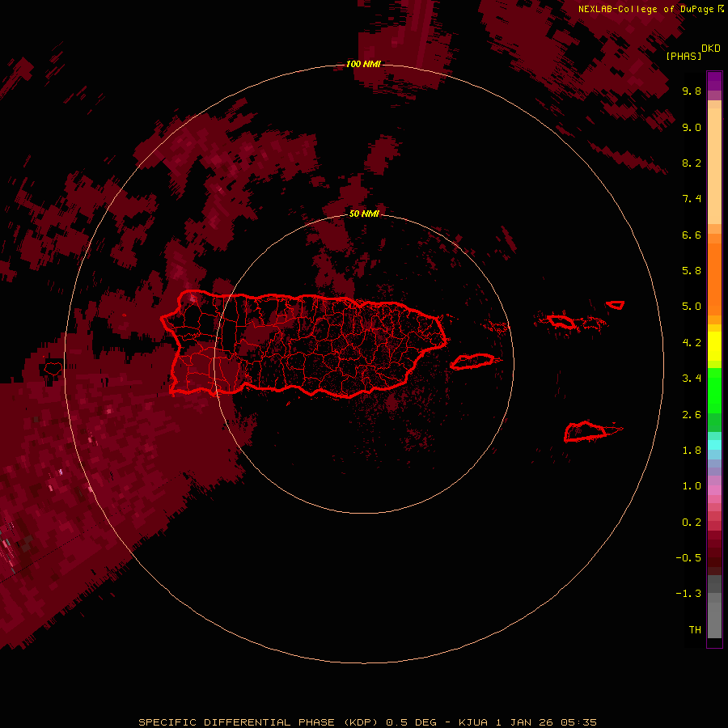Viewport: 728px width, 728px height.
Task: Click the 9.0 scale value
Action: click(692, 127)
